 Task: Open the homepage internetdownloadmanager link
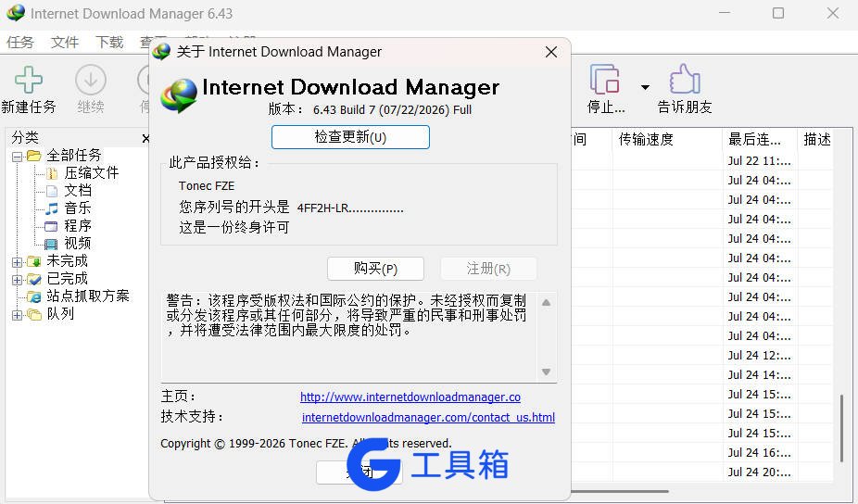click(410, 397)
